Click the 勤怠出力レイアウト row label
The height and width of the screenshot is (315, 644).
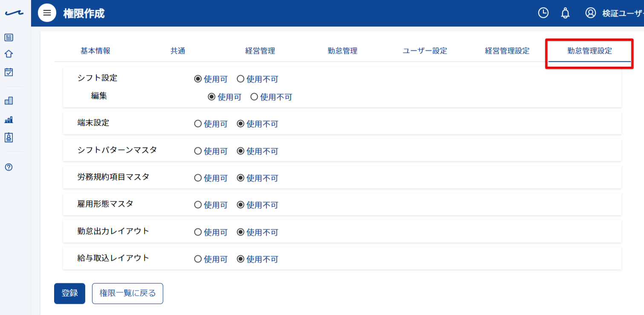coord(113,231)
